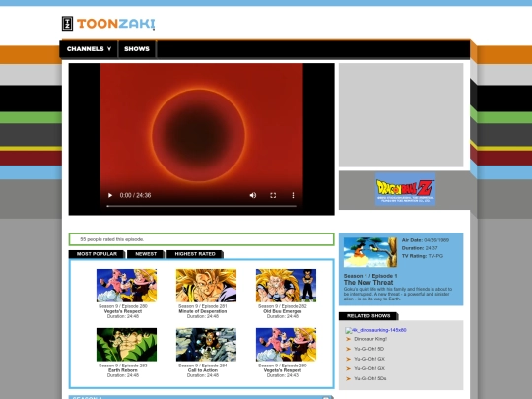The height and width of the screenshot is (399, 532).
Task: Click the Toonzaki logo
Action: (x=108, y=24)
